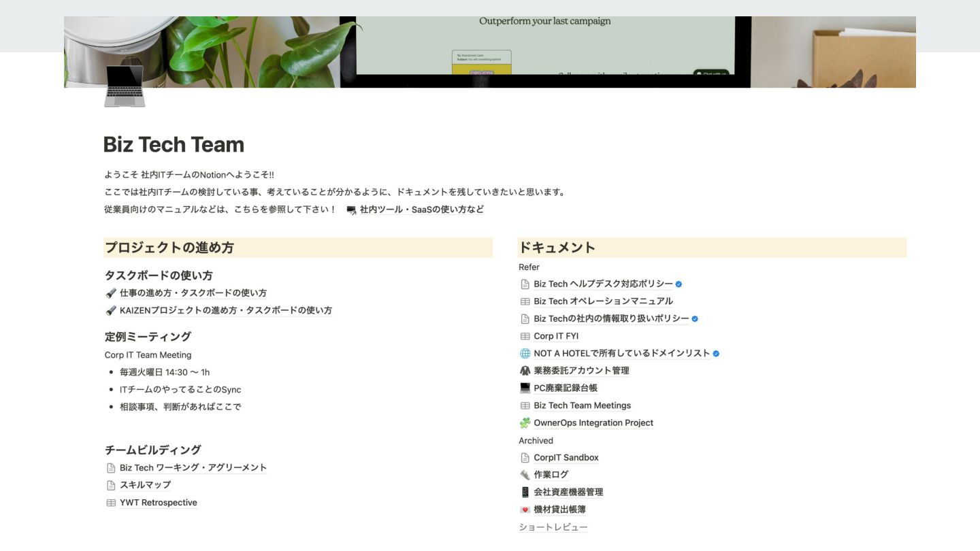Click the computer icon beside PC廃棄記録台帳
Image resolution: width=980 pixels, height=551 pixels.
525,388
